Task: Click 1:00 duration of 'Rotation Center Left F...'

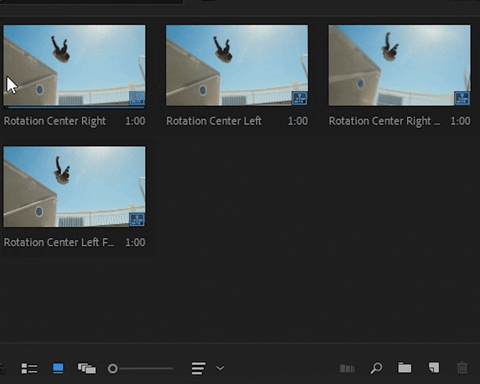Action: click(135, 242)
